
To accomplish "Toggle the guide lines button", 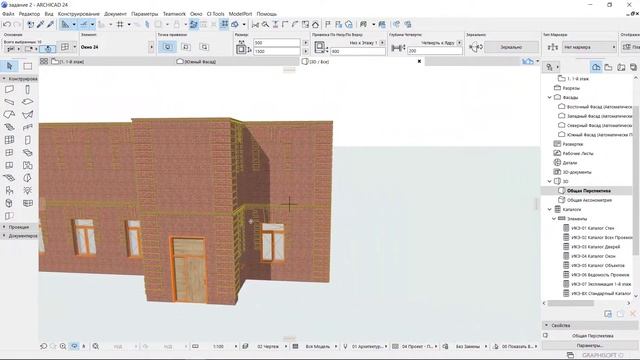I will 84,24.
